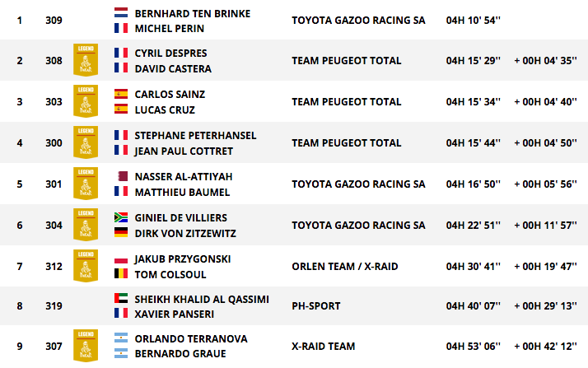This screenshot has height=368, width=588.
Task: Open driver Carlos Sainz's name
Action: (x=170, y=95)
